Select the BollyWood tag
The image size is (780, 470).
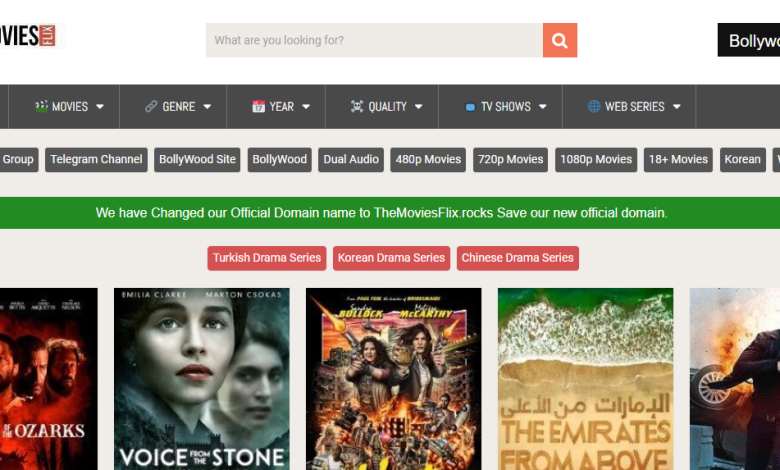click(280, 160)
